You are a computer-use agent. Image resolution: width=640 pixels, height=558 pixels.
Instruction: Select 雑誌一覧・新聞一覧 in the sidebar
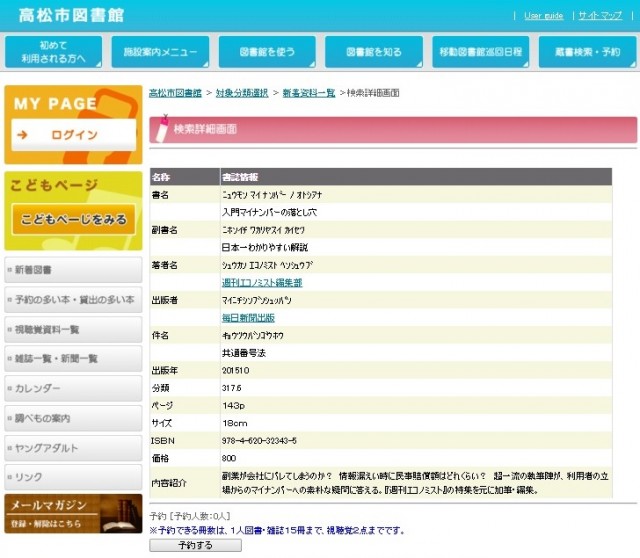[73, 359]
